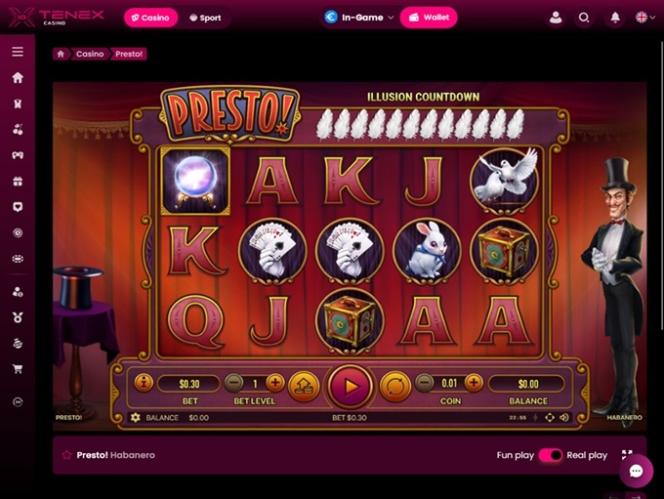Open the game info paytable icon

[x=144, y=383]
